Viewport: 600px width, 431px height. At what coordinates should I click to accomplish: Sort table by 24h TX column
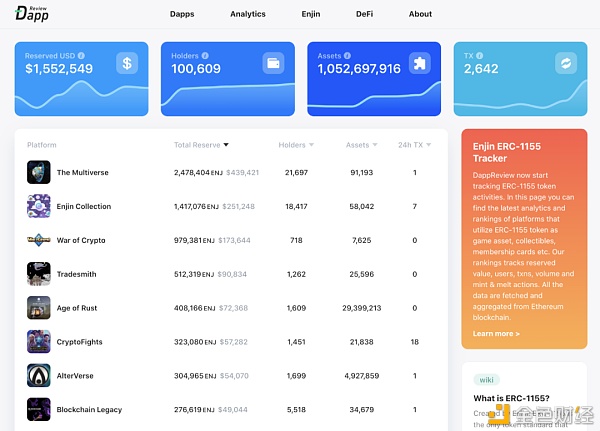coord(415,145)
